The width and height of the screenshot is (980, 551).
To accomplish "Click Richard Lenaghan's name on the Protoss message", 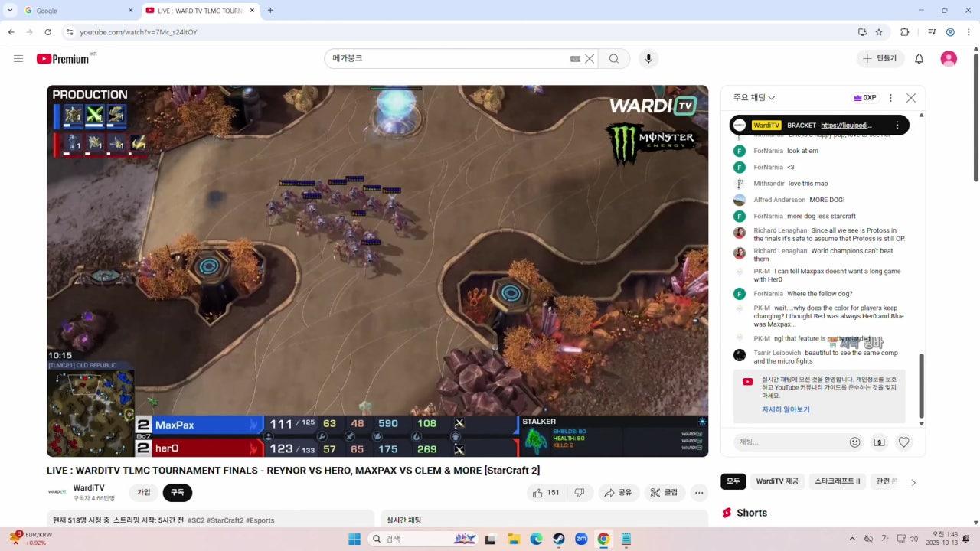I will coord(780,230).
